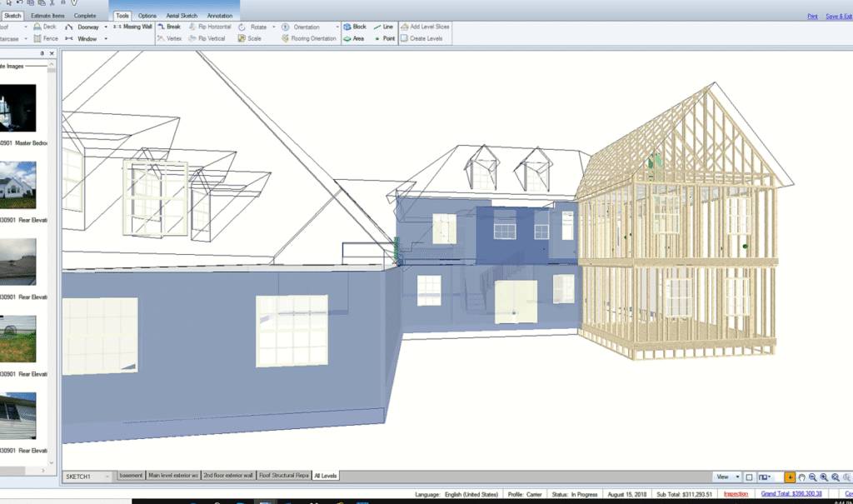
Task: Switch to the Aerial Sketch tab
Action: click(181, 16)
